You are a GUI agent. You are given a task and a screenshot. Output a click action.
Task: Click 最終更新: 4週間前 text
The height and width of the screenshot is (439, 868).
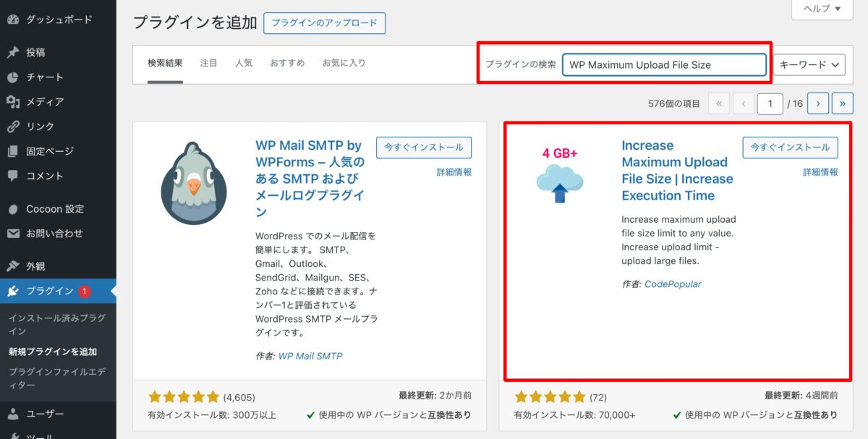(x=801, y=396)
